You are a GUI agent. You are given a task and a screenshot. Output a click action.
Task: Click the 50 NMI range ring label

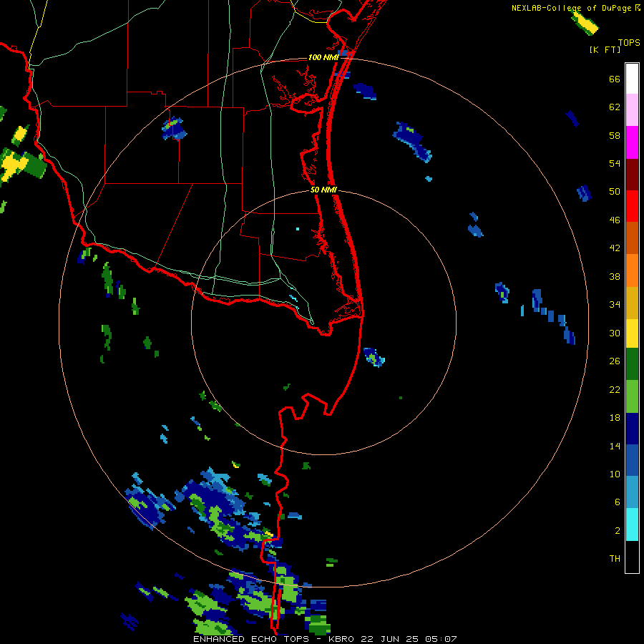click(x=323, y=190)
